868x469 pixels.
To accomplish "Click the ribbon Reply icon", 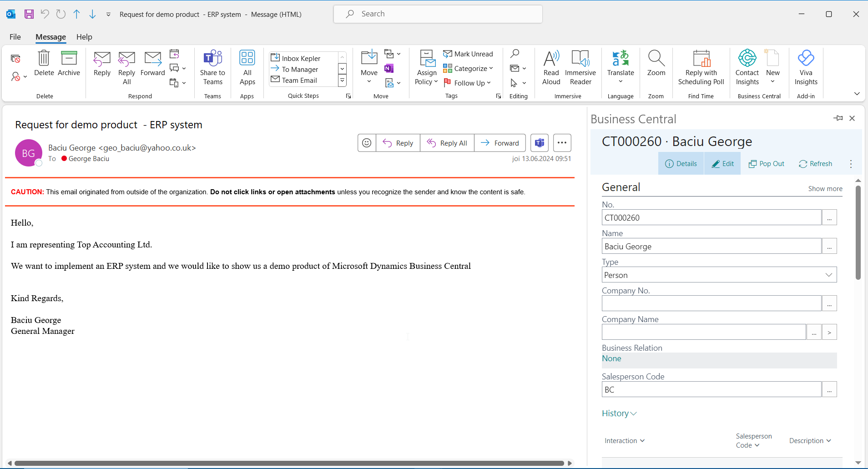I will click(102, 63).
